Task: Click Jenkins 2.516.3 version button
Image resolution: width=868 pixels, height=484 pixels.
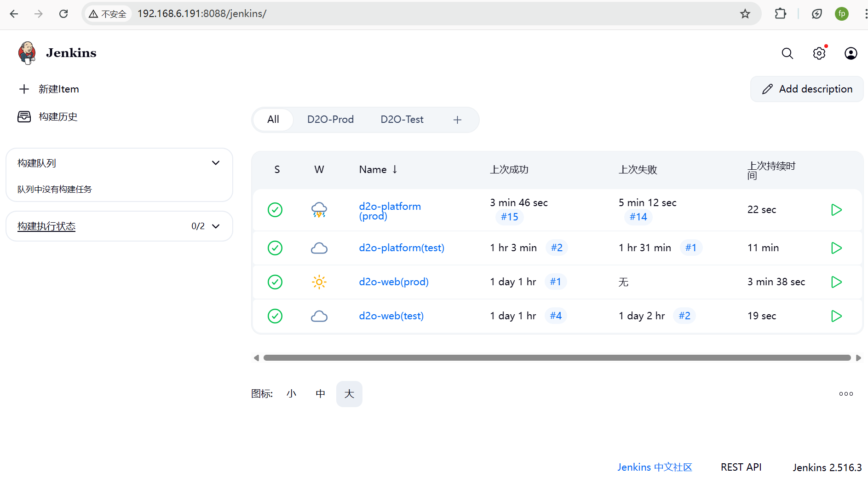Action: click(x=827, y=468)
